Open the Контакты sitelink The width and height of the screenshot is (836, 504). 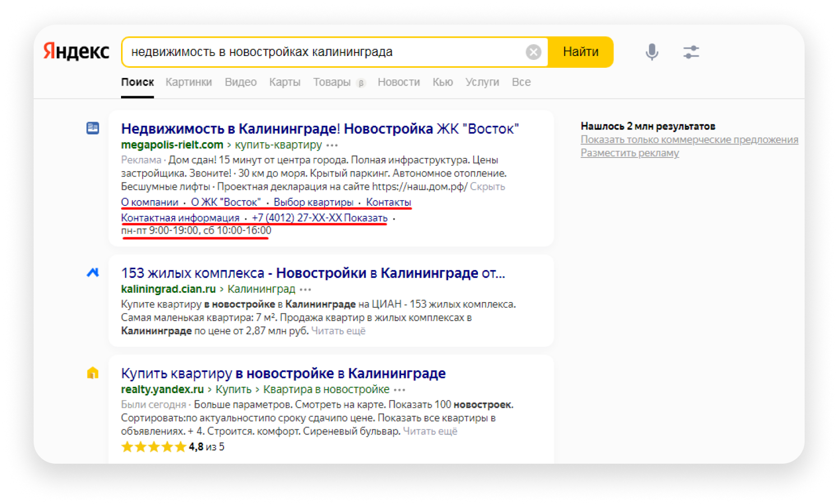tap(388, 202)
